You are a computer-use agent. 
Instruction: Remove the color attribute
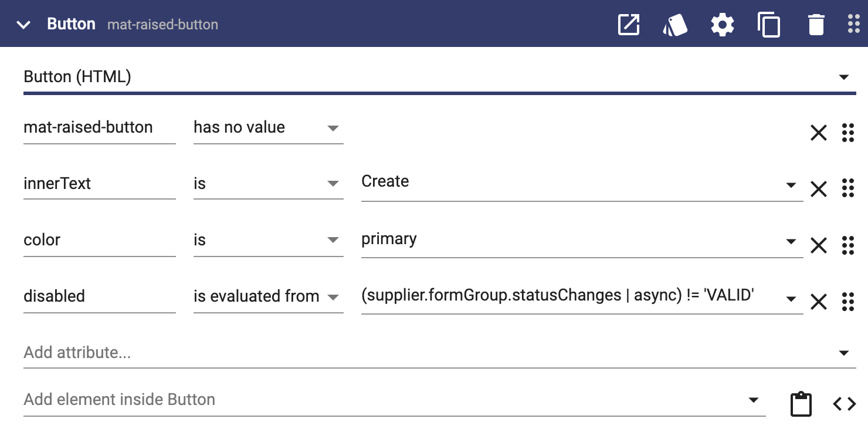818,245
